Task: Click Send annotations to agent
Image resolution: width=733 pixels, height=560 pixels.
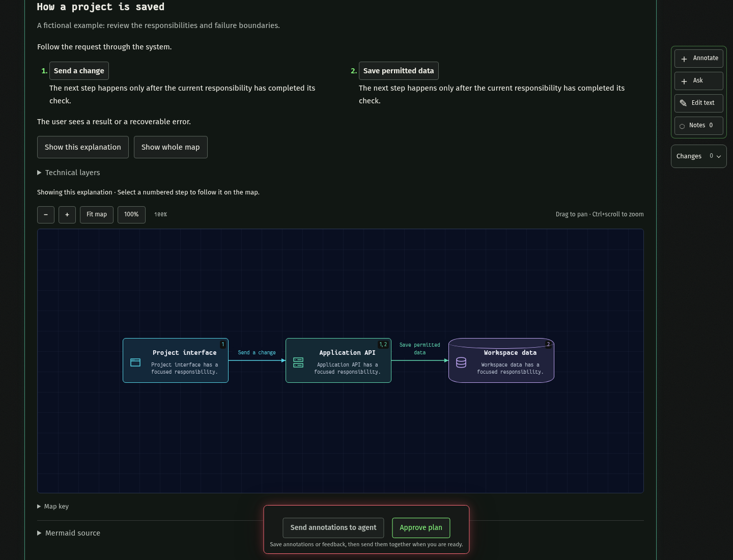Action: point(333,528)
